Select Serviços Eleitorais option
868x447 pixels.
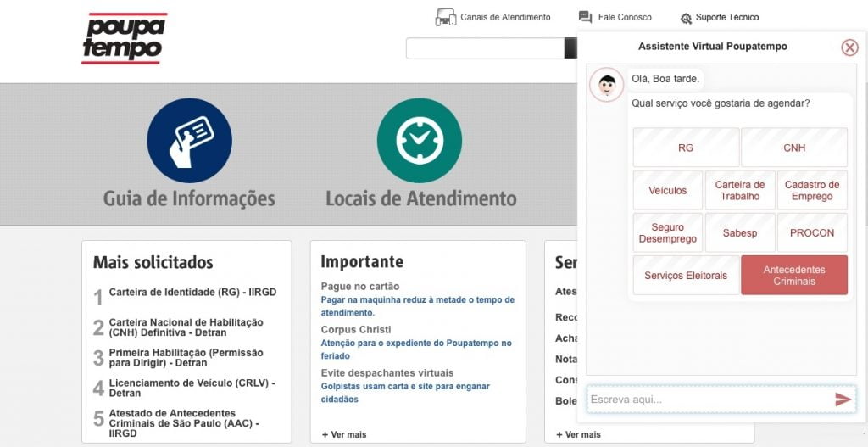[686, 276]
